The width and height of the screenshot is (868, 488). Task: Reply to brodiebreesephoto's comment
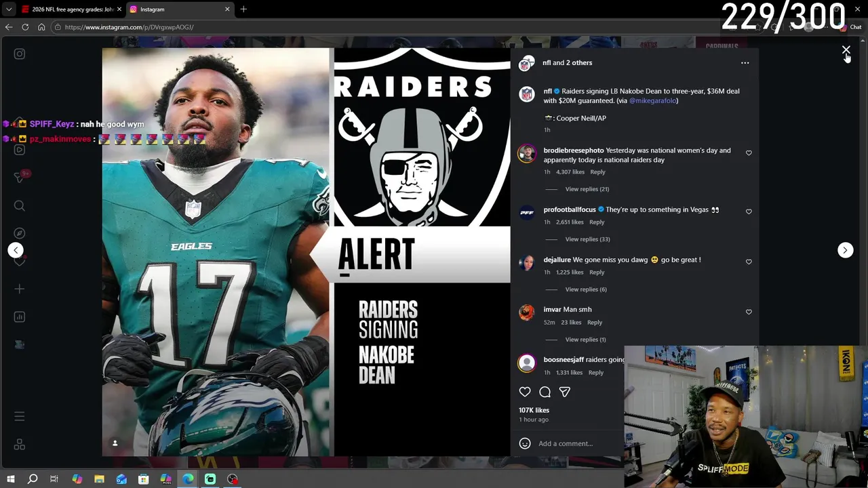(597, 172)
